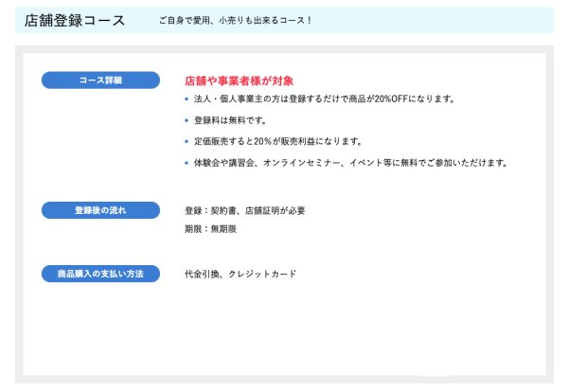Screen dimensions: 568x392
Task: Click the bullet dot before 体験会や講習会
Action: click(186, 163)
